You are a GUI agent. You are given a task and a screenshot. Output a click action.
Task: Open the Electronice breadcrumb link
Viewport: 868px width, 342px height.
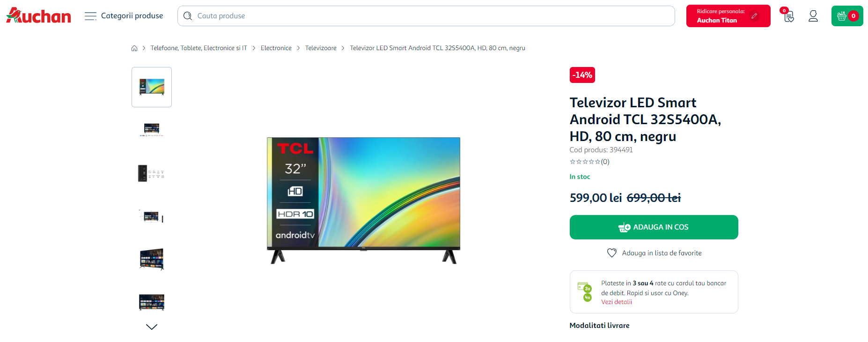[276, 48]
